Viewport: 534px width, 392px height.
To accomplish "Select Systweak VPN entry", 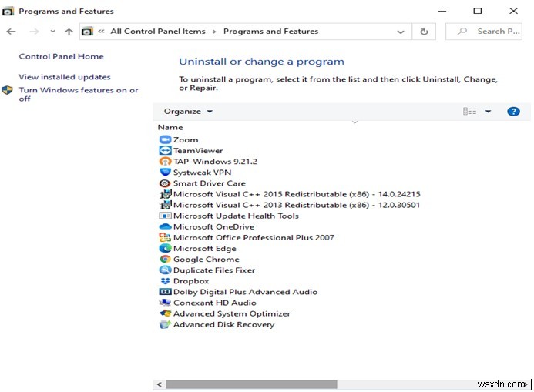I will pos(203,173).
